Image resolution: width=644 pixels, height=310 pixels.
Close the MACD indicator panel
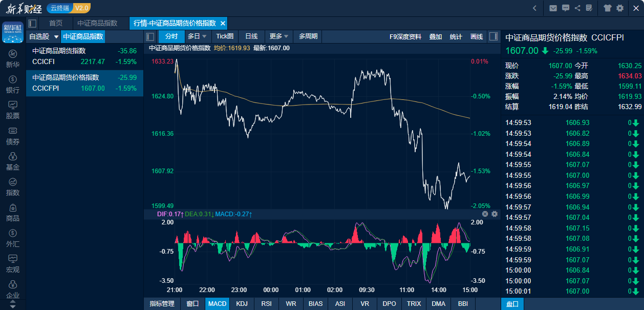[485, 214]
